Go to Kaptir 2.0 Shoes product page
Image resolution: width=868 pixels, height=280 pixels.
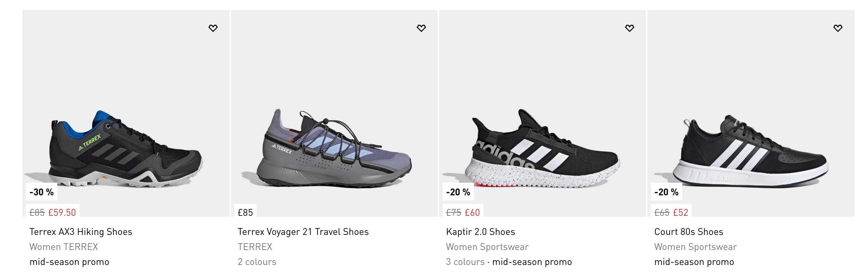[x=480, y=232]
